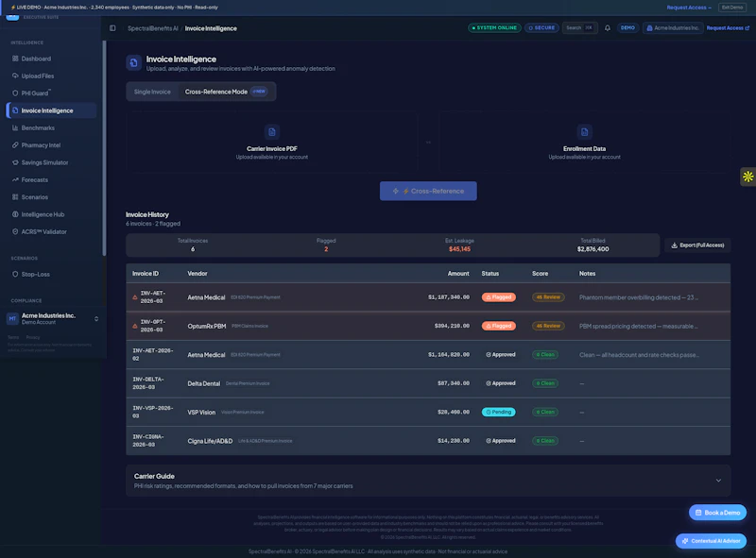Click Request Access link in header bar

click(x=728, y=28)
